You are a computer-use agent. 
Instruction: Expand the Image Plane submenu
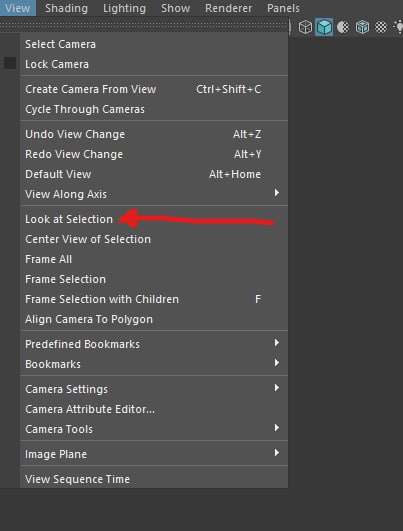154,454
